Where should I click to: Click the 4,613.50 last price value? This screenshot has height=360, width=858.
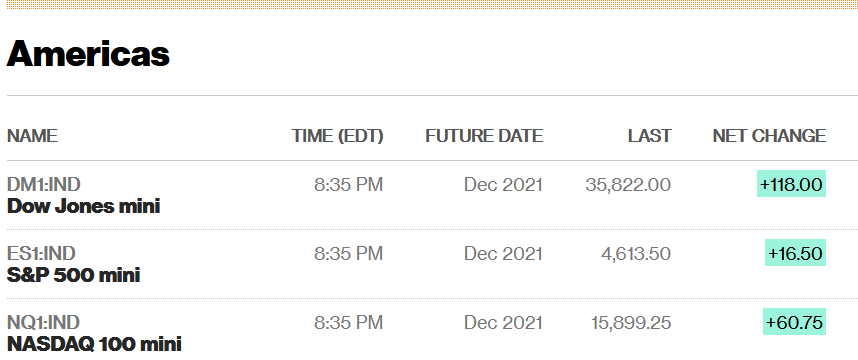636,253
